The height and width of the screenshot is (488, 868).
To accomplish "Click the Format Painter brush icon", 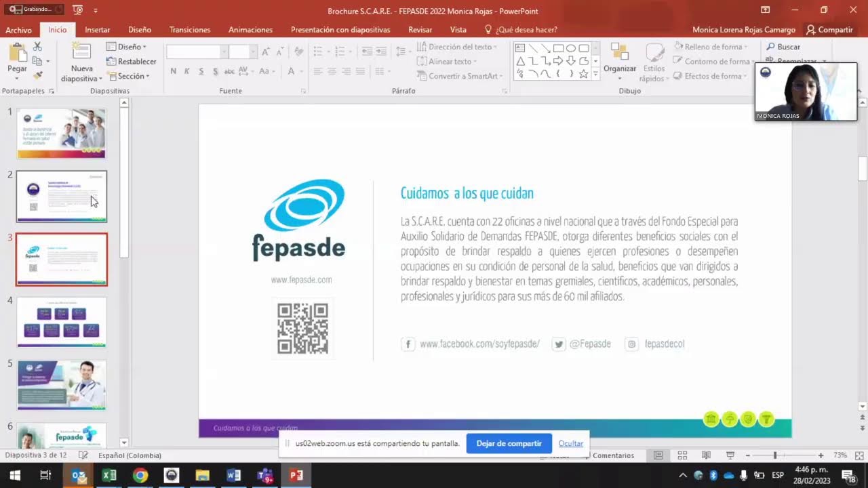I will pos(37,75).
